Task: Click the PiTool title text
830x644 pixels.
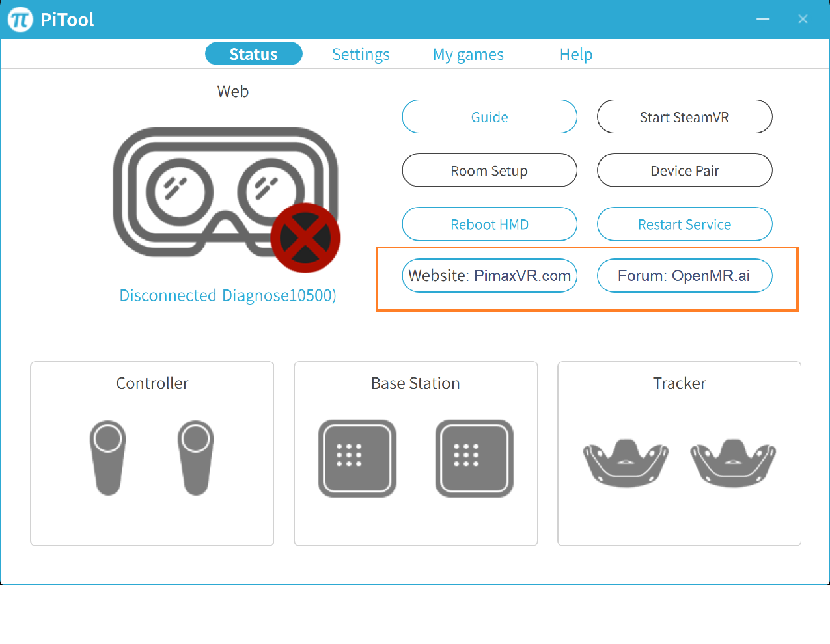Action: tap(67, 20)
